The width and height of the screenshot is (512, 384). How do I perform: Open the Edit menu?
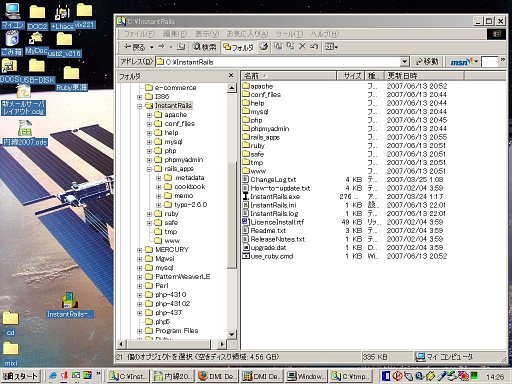point(175,34)
